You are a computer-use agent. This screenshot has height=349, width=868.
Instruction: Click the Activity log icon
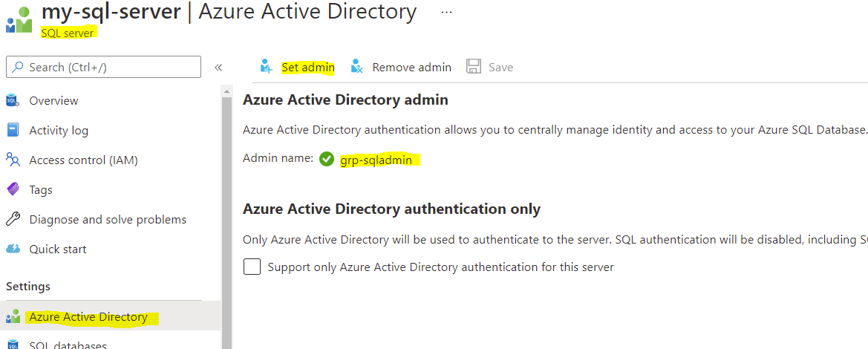tap(13, 130)
